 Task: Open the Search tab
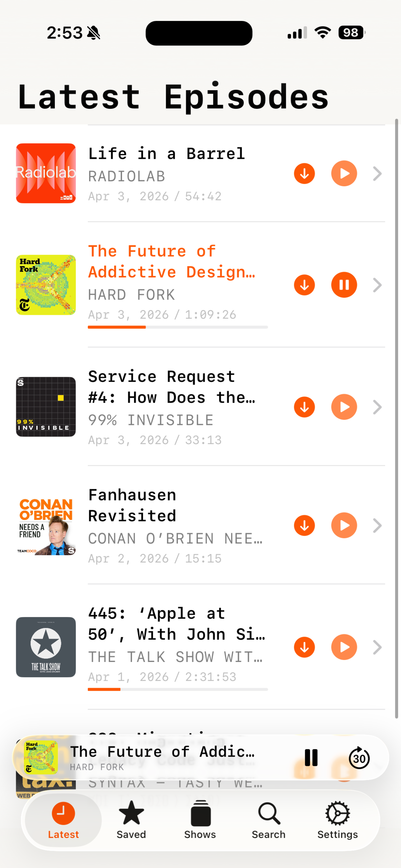[x=269, y=820]
